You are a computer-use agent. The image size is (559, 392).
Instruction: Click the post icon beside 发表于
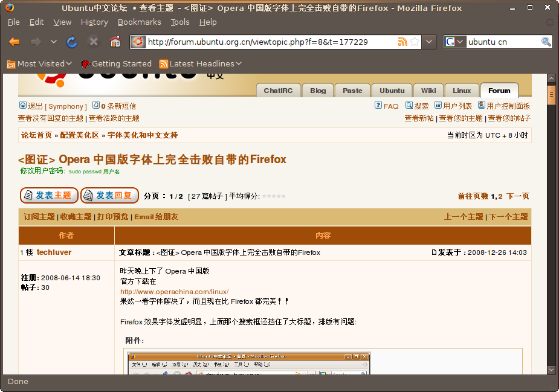point(434,252)
